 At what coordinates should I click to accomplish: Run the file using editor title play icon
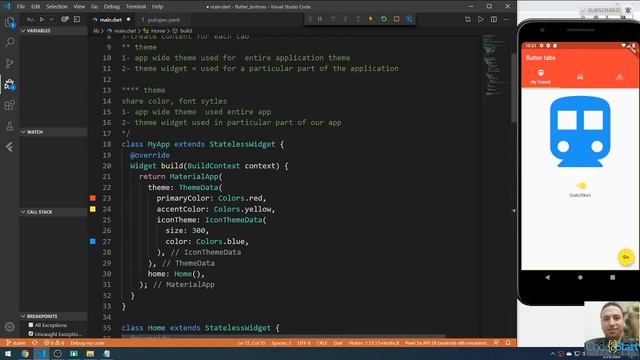pos(481,20)
